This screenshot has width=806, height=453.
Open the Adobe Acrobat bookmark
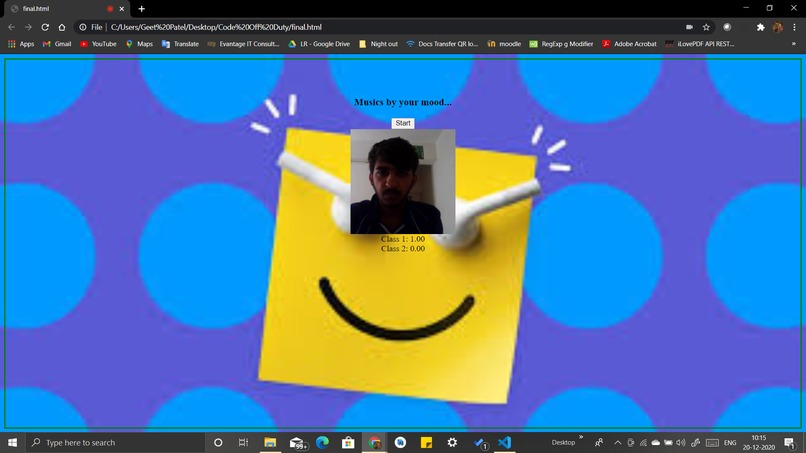[630, 44]
